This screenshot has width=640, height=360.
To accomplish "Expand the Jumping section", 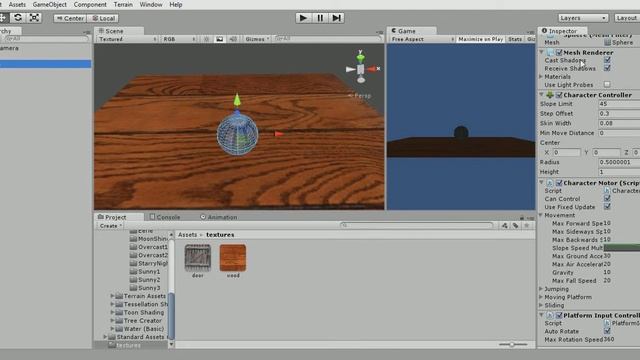I will 541,289.
